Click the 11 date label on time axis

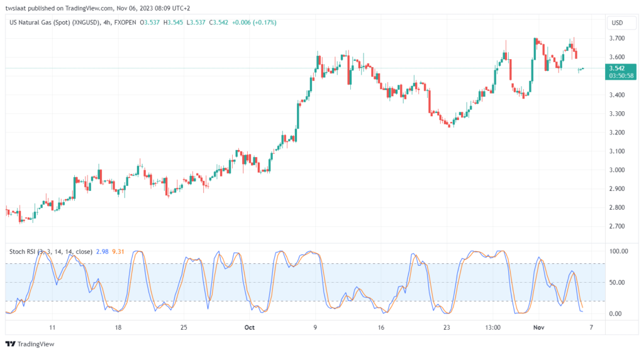[52, 328]
